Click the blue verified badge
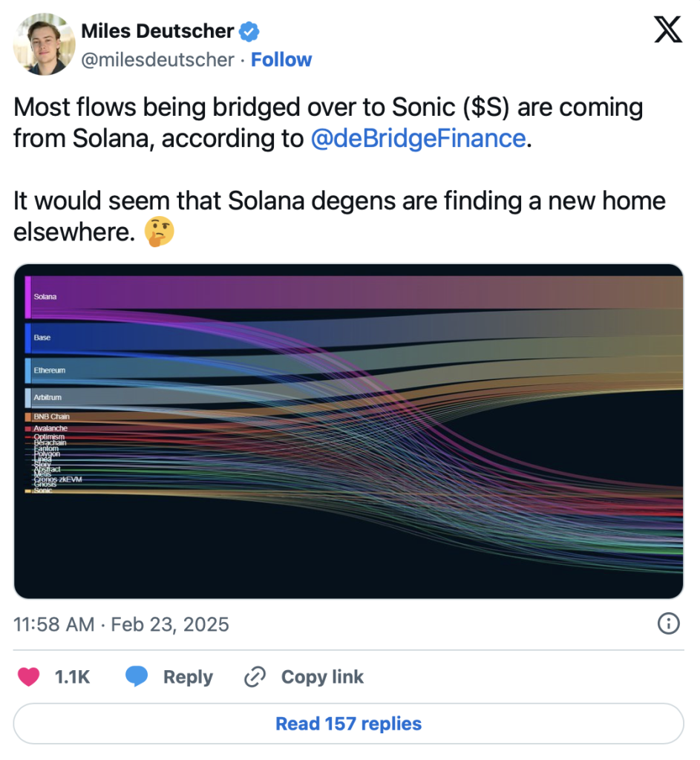 click(249, 31)
